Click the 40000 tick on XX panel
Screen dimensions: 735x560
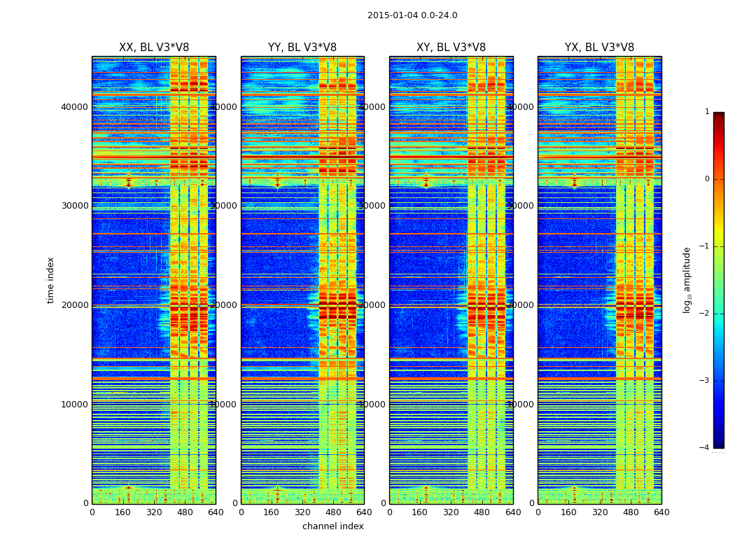tap(74, 107)
